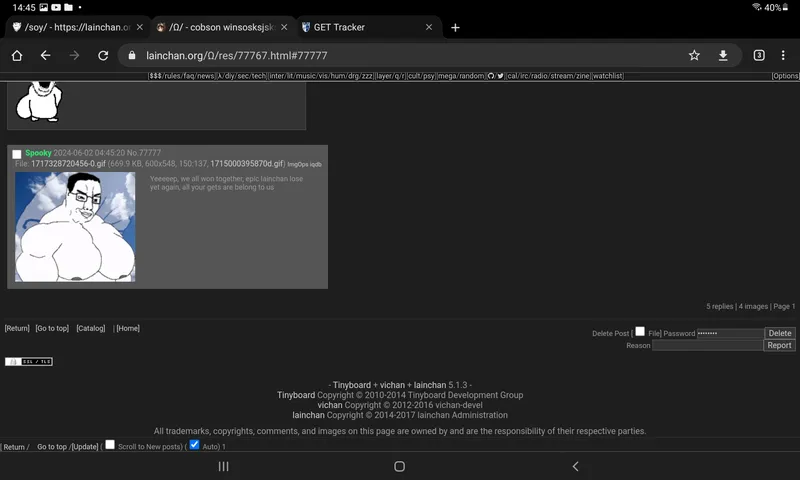The image size is (800, 480).
Task: Click the Delete button
Action: tap(779, 333)
